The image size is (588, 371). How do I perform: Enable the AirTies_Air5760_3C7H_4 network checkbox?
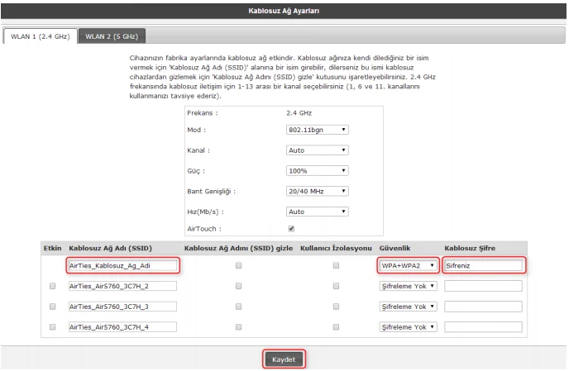(x=55, y=326)
